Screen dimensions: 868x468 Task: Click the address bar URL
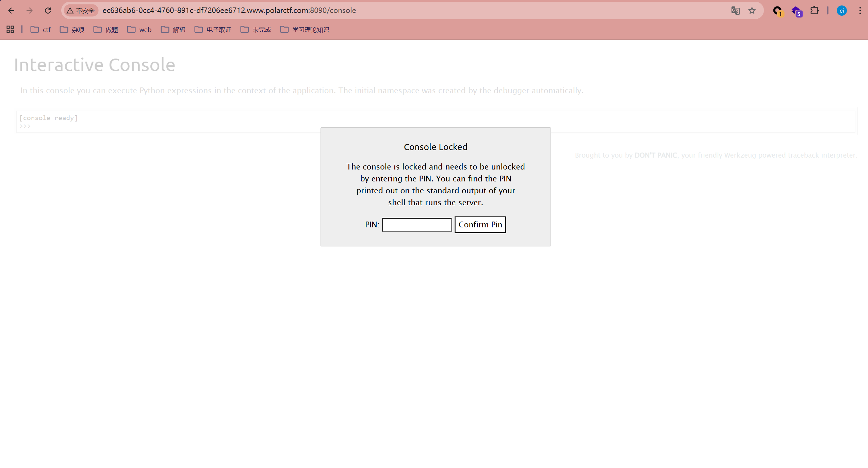tap(229, 11)
